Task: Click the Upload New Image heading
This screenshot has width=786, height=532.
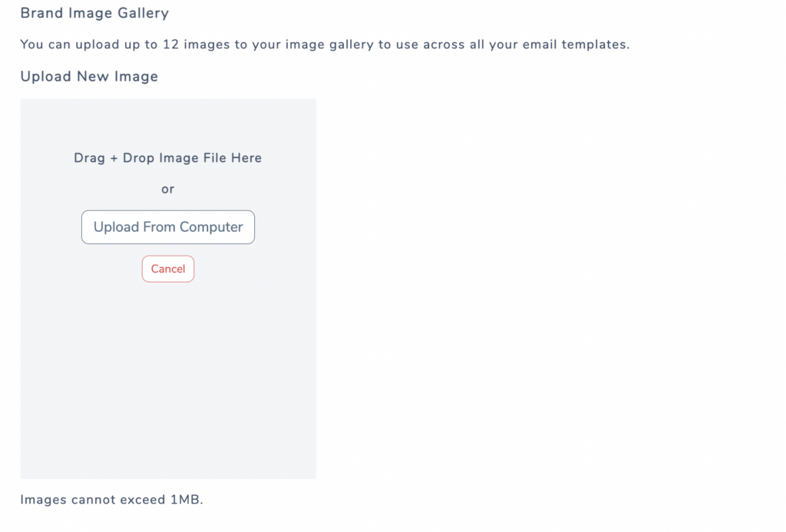Action: 89,77
